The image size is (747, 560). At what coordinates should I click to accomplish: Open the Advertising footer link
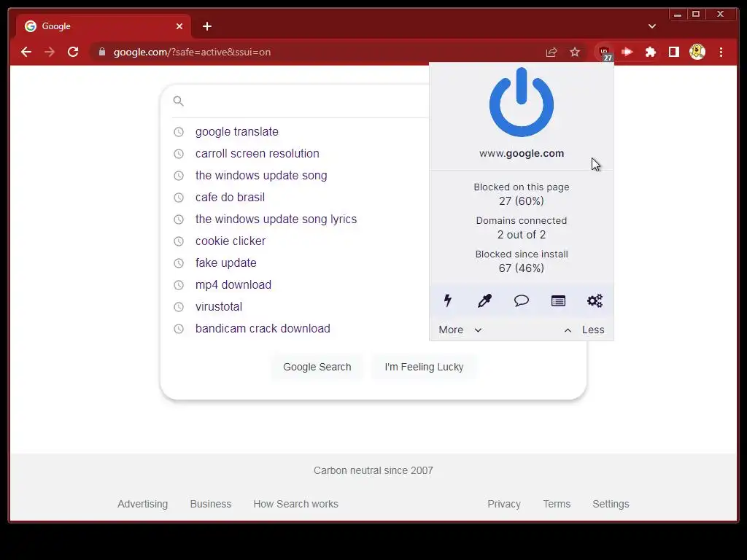pyautogui.click(x=142, y=504)
